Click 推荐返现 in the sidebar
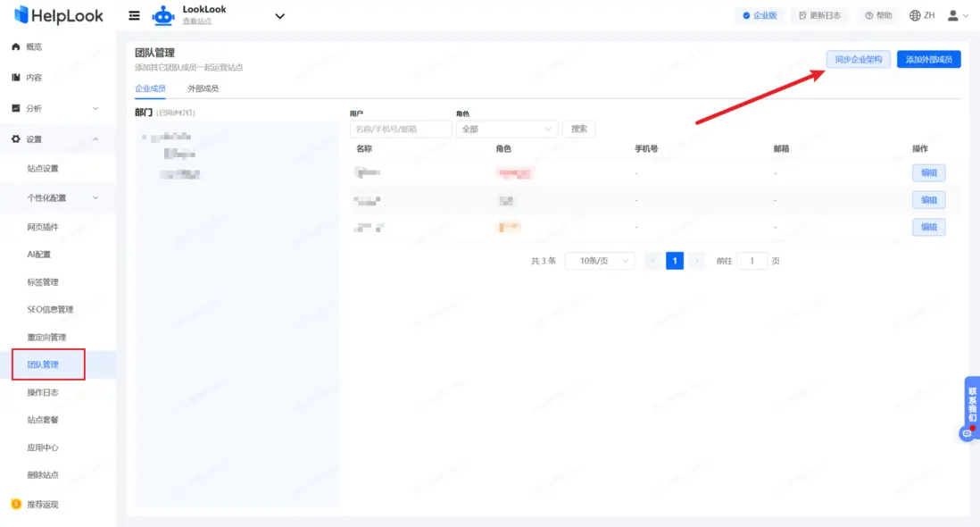Viewport: 980px width, 527px height. (x=43, y=505)
